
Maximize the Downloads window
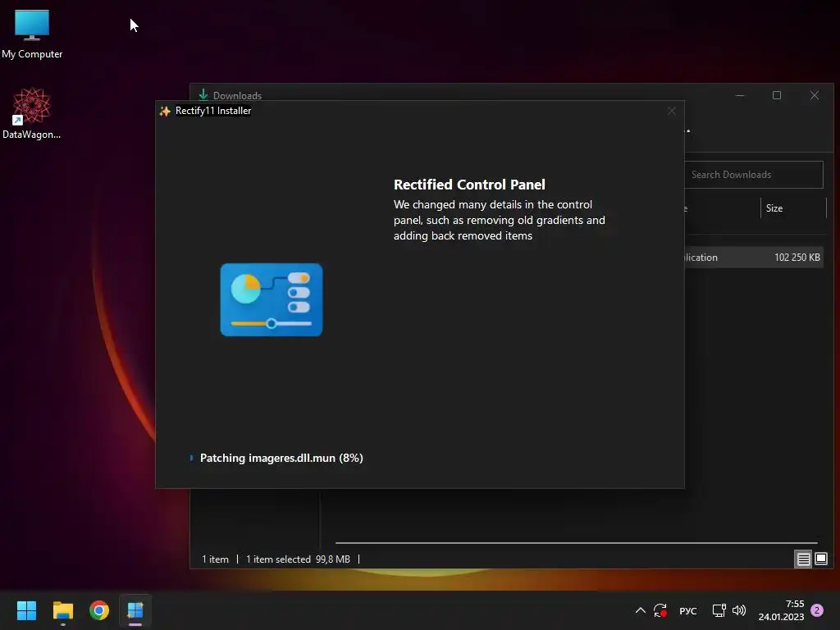click(x=777, y=95)
